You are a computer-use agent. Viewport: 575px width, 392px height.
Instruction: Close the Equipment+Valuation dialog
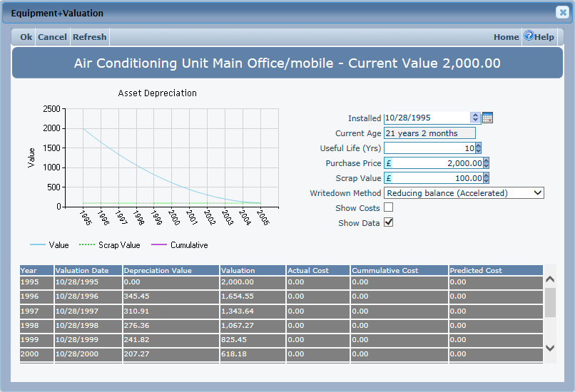(562, 13)
